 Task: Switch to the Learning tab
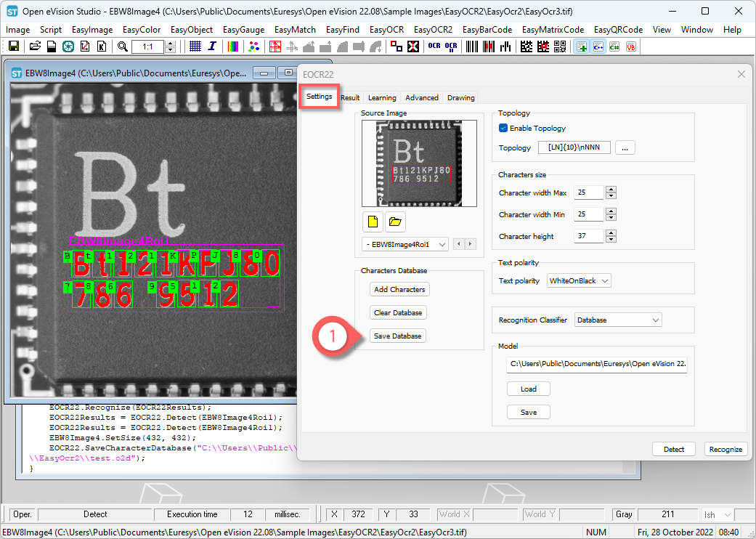point(382,97)
